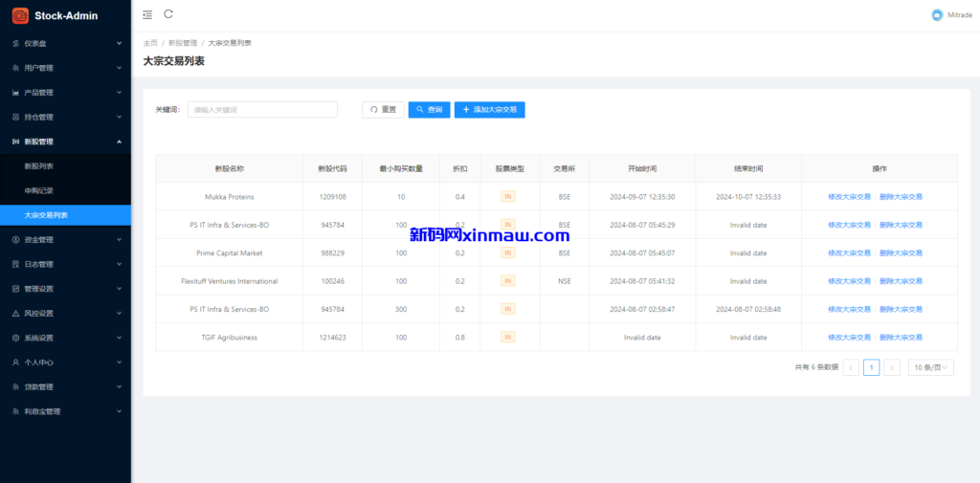Open the 新股列表 submenu item
The height and width of the screenshot is (483, 980).
(39, 166)
